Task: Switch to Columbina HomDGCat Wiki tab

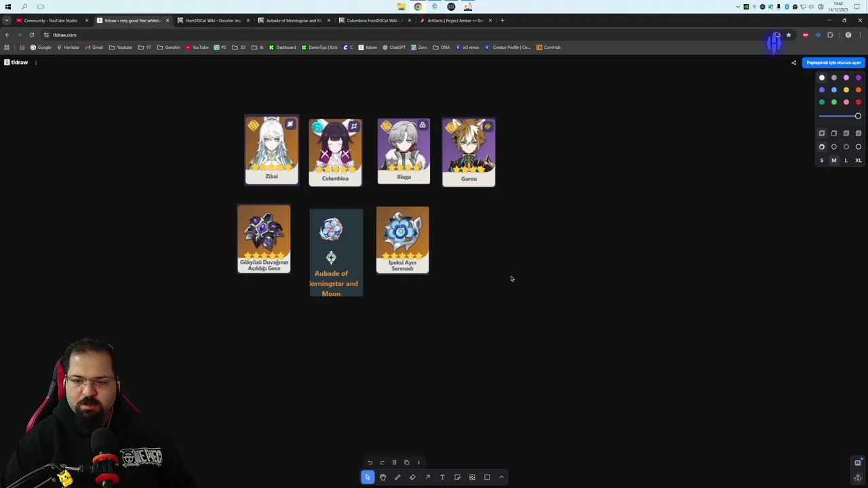Action: [375, 20]
